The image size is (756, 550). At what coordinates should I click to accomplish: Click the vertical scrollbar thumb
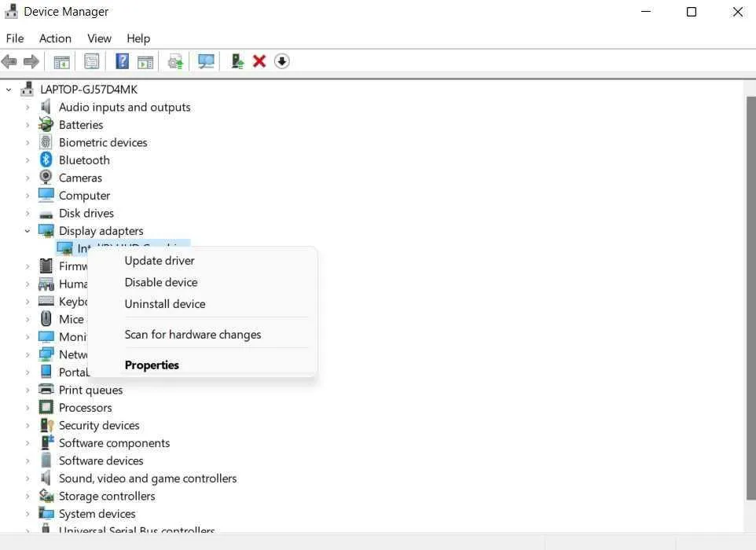(750, 298)
